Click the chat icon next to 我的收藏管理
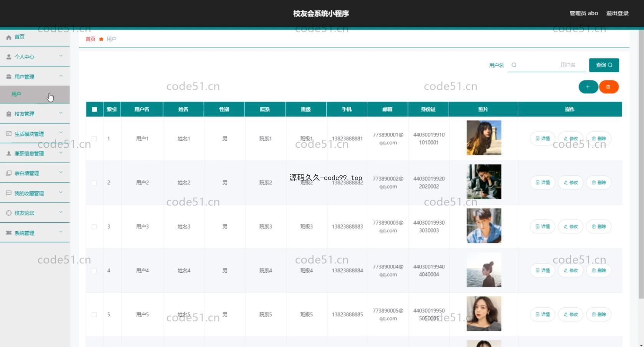Screen dimensions: 644x347 coord(8,193)
